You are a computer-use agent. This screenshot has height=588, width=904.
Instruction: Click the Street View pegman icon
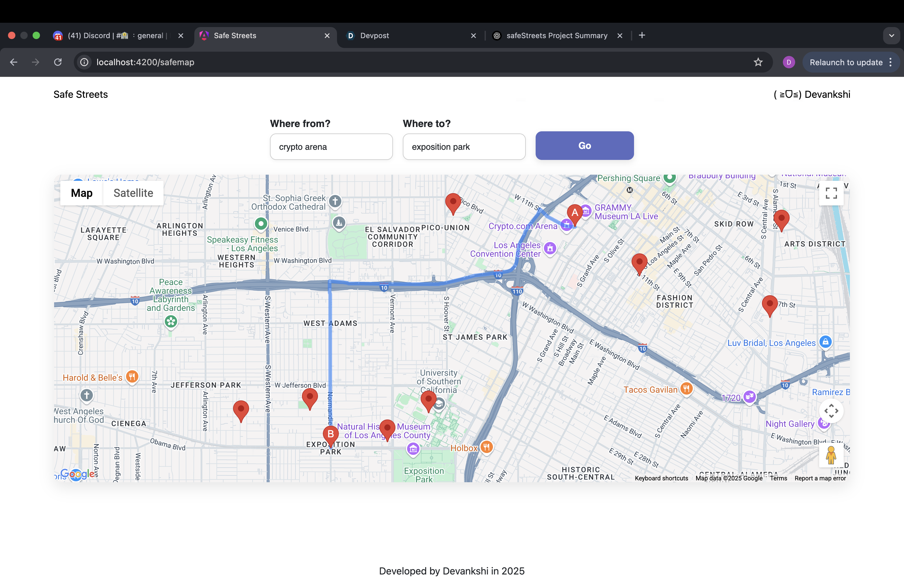[x=831, y=455]
